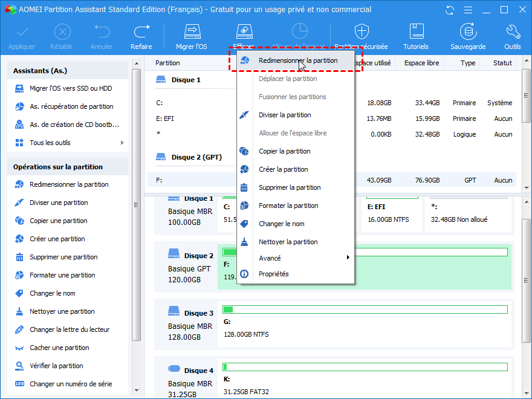Viewport: 532px width, 399px height.
Task: Choose Créer la partition in context menu
Action: click(296, 169)
